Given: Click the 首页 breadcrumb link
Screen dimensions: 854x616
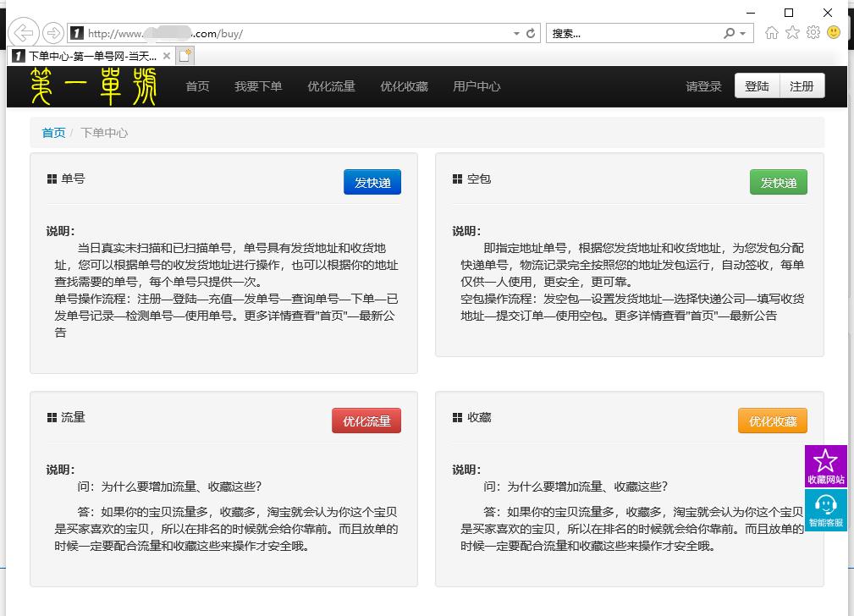Looking at the screenshot, I should pyautogui.click(x=52, y=133).
